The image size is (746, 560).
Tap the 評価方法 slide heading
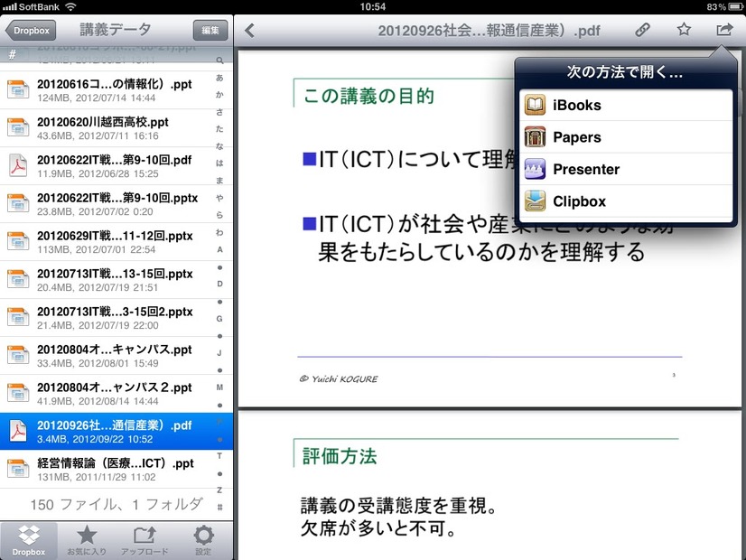tap(340, 456)
